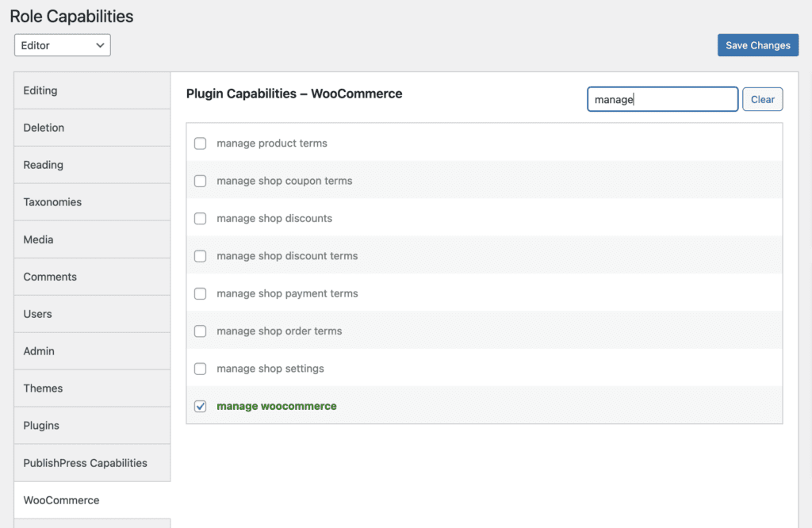Viewport: 812px width, 528px height.
Task: Uncheck the manage woocommerce capability
Action: pyautogui.click(x=200, y=406)
